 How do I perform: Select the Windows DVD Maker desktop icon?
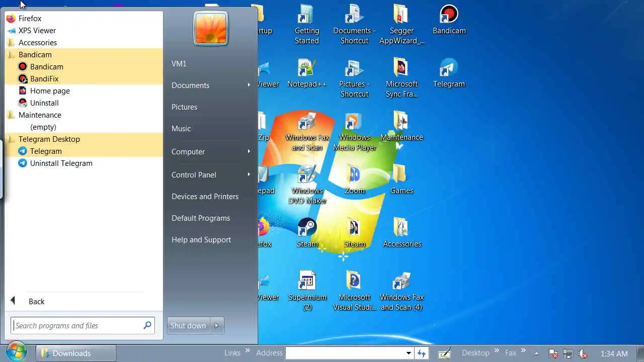tap(307, 184)
